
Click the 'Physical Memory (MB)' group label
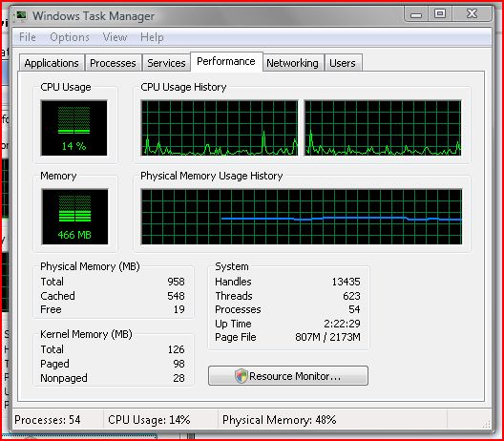[90, 266]
